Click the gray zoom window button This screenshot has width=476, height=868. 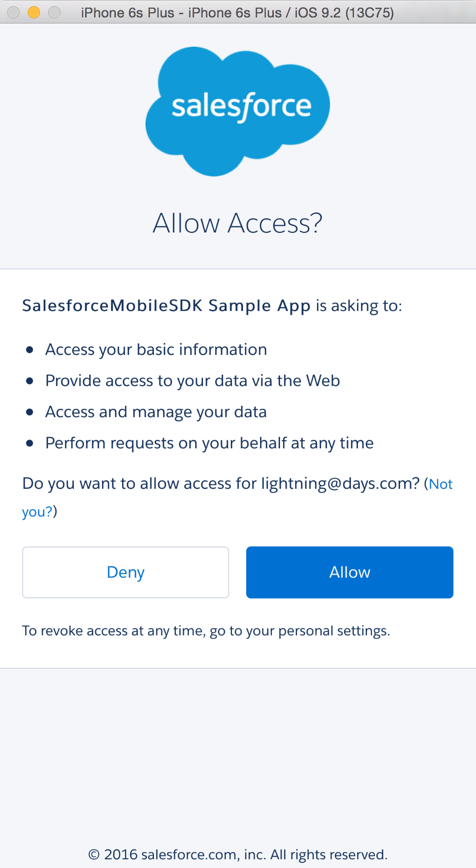tap(54, 12)
